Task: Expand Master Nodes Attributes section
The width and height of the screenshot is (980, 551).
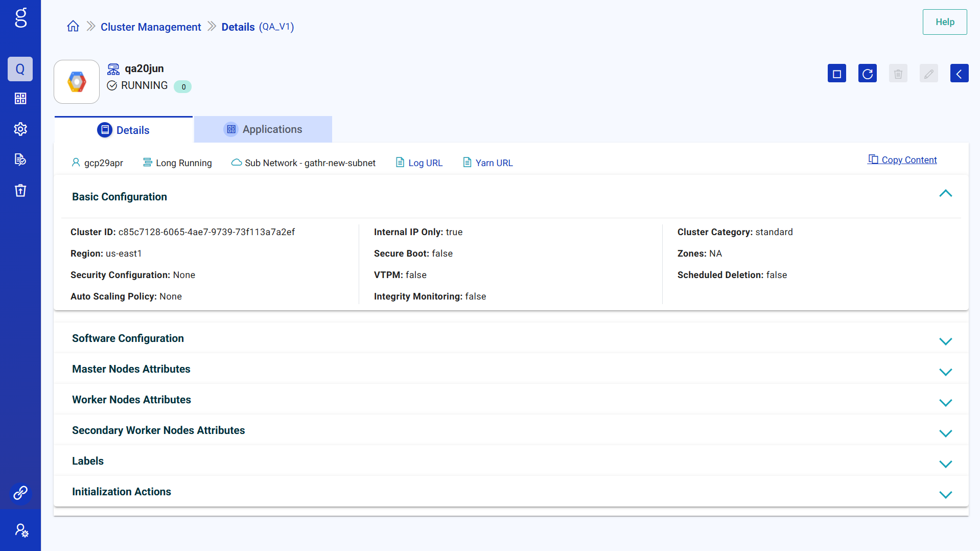Action: (x=945, y=372)
